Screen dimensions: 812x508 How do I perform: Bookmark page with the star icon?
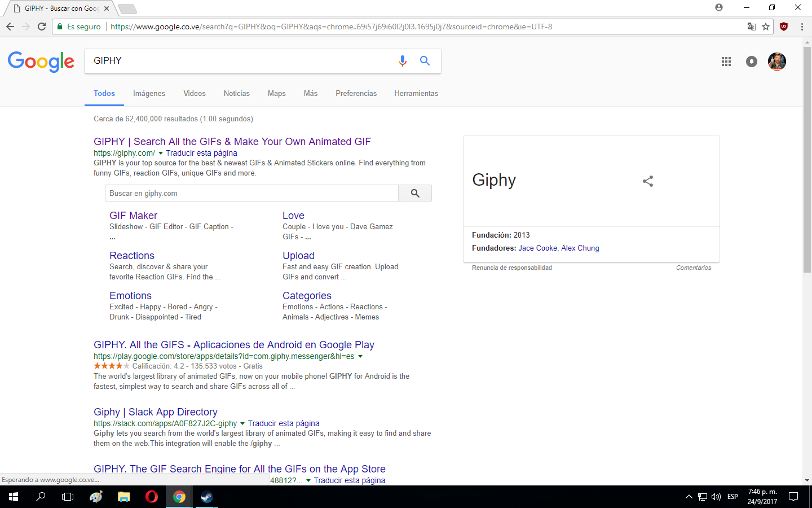pyautogui.click(x=766, y=27)
